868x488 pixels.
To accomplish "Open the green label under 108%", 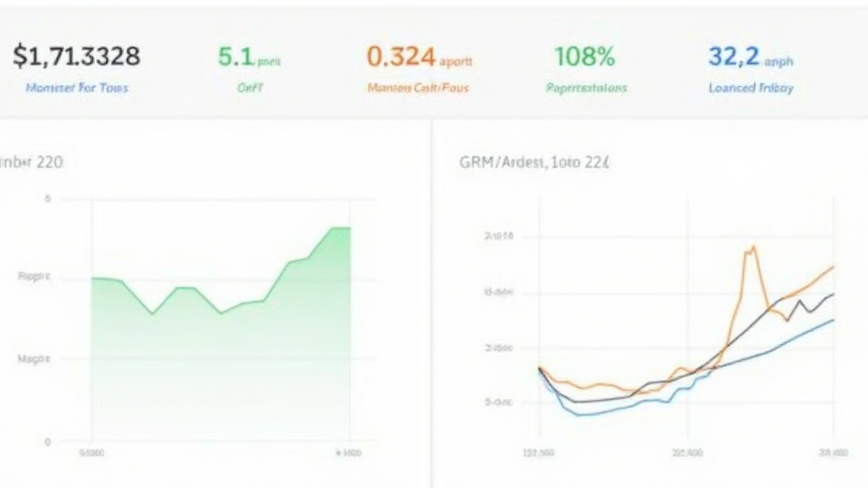I will [587, 88].
